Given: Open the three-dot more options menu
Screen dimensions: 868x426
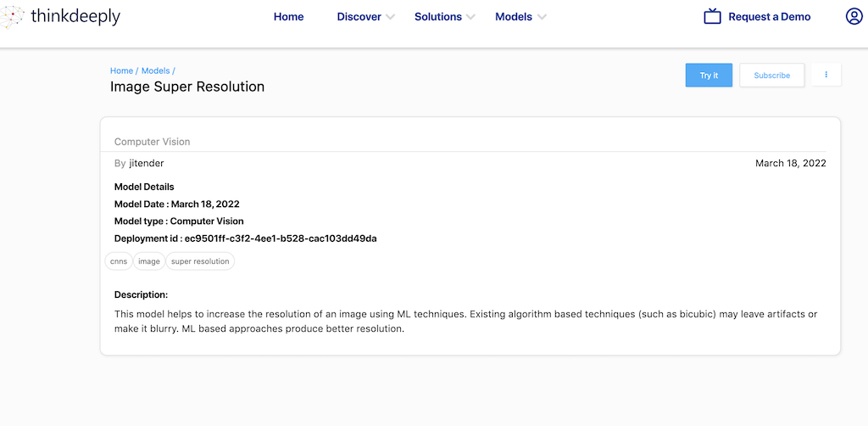Looking at the screenshot, I should tap(826, 75).
